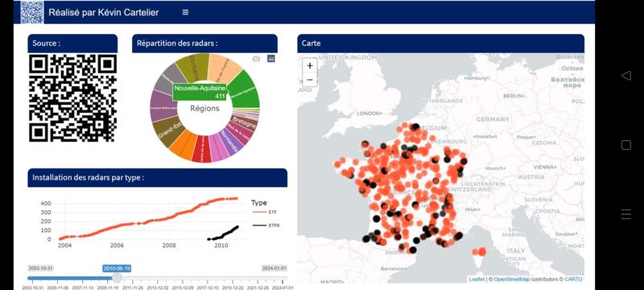Toggle the ETFR series in legend
The height and width of the screenshot is (290, 644).
266,226
